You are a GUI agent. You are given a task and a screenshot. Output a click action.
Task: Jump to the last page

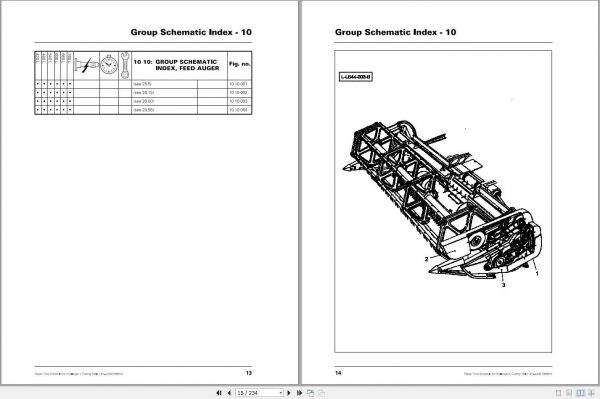[x=299, y=393]
